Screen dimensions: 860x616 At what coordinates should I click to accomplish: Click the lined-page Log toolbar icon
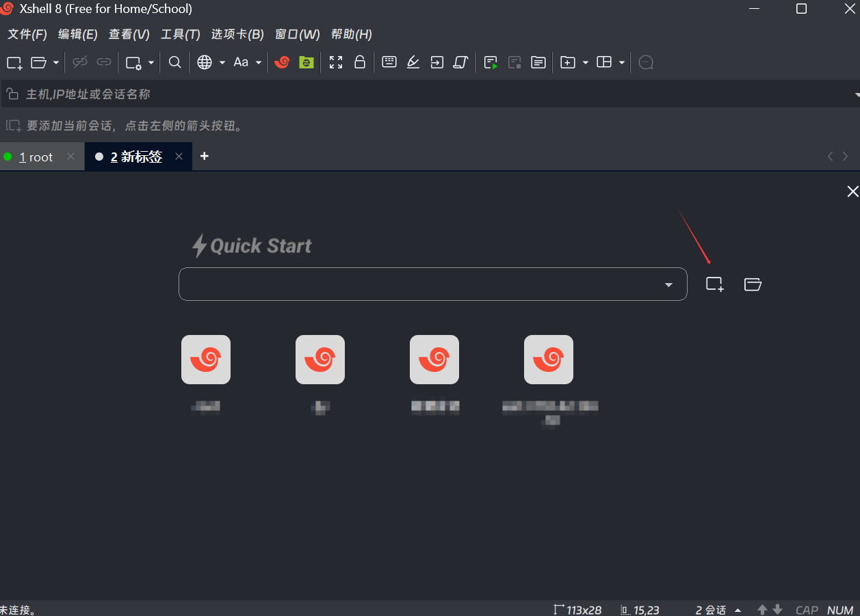[x=538, y=63]
